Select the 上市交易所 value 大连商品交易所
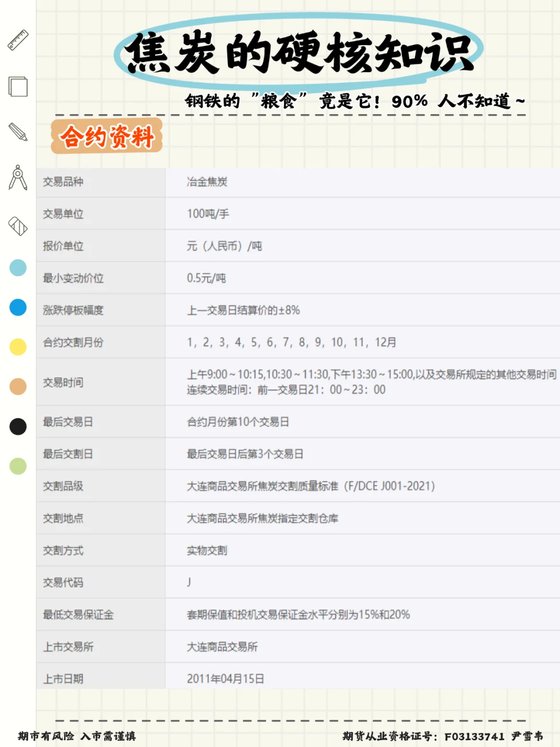The width and height of the screenshot is (560, 747). [x=222, y=647]
